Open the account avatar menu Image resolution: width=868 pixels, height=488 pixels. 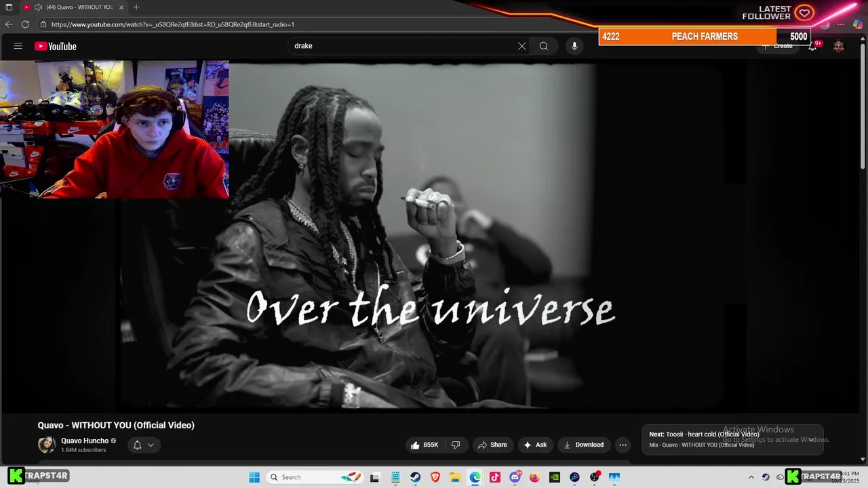839,46
